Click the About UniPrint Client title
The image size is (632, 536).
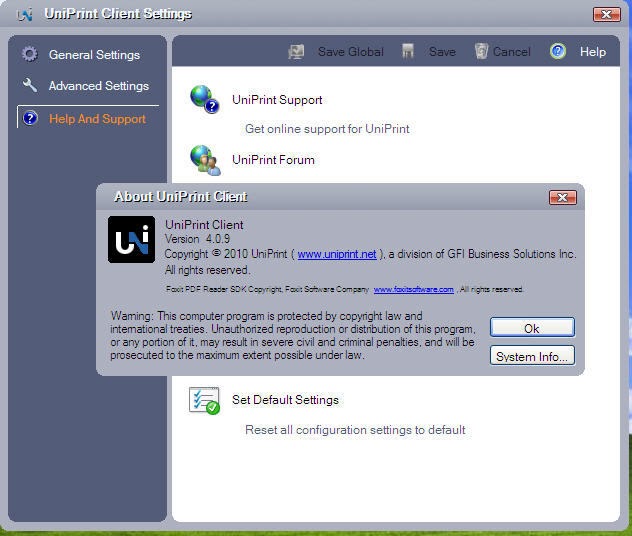[x=181, y=197]
